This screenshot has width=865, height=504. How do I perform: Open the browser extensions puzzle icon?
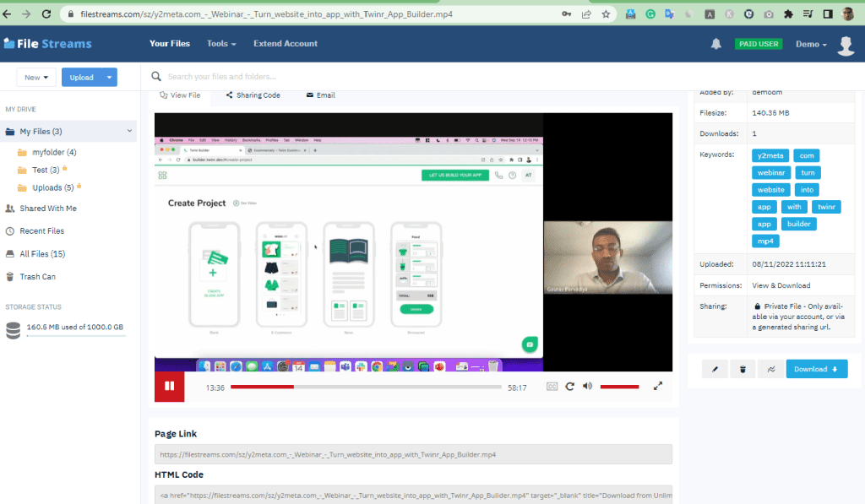788,14
